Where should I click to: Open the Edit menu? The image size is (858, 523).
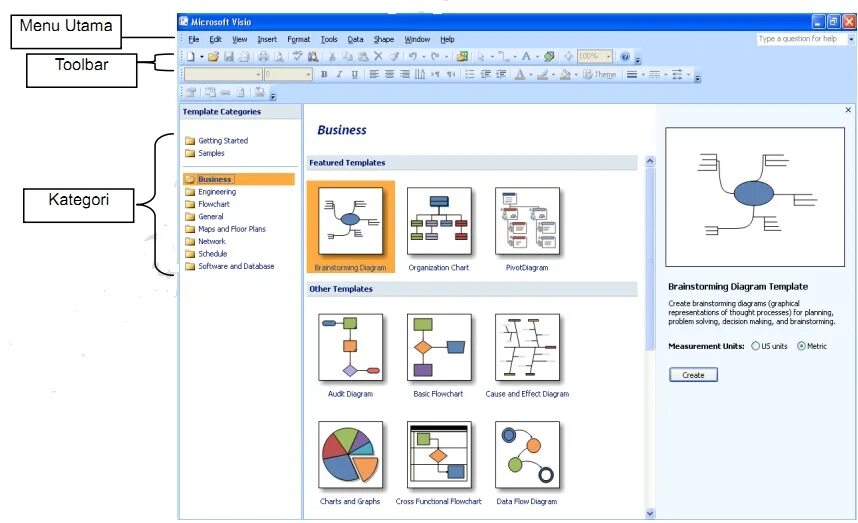216,39
